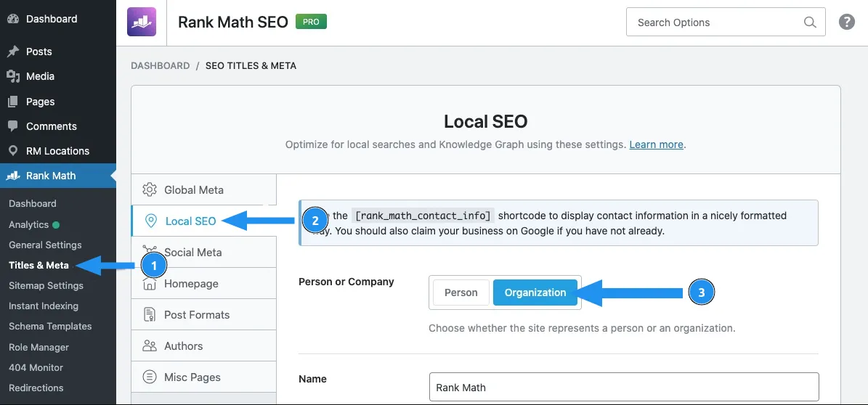Click the Posts pin icon
The image size is (868, 405).
click(13, 52)
